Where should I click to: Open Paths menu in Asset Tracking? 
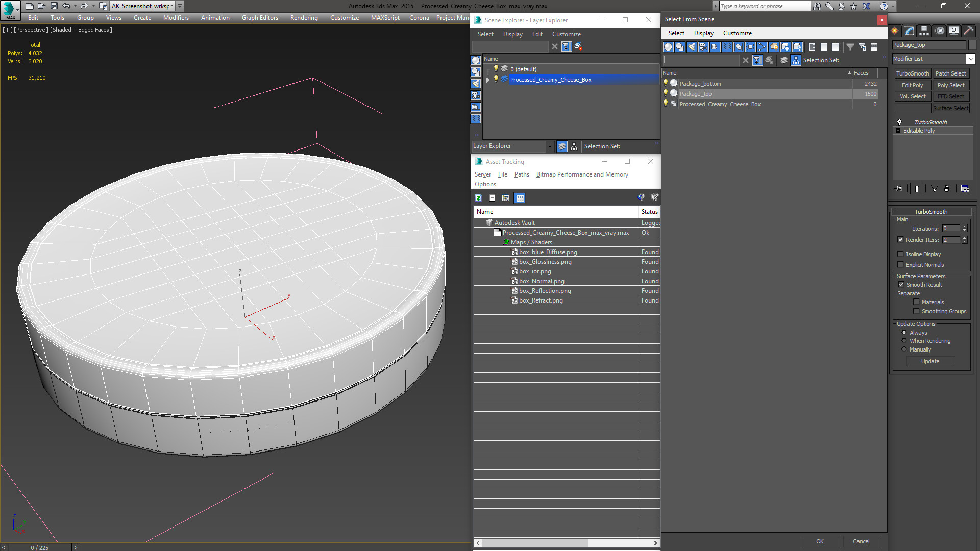click(x=522, y=174)
